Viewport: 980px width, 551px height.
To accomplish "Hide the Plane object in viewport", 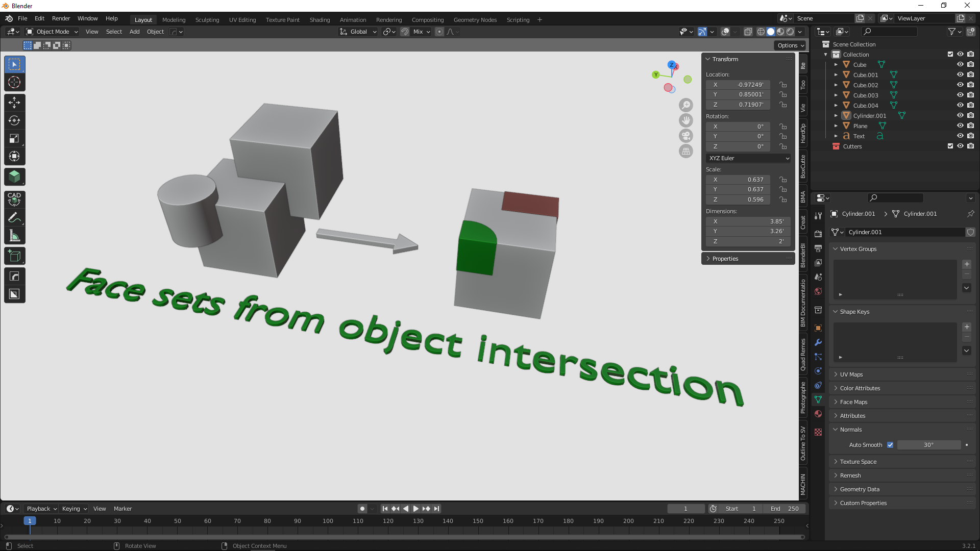I will coord(960,126).
